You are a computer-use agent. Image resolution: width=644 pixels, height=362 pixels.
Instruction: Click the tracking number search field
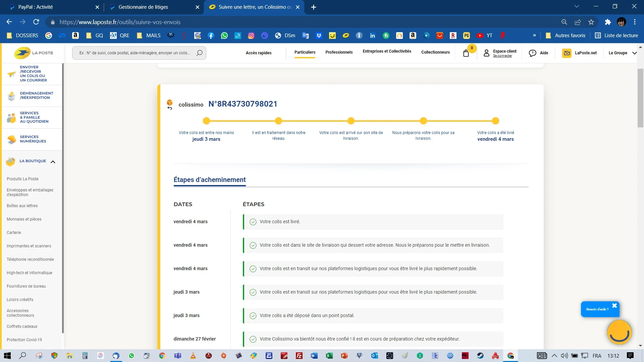[134, 53]
